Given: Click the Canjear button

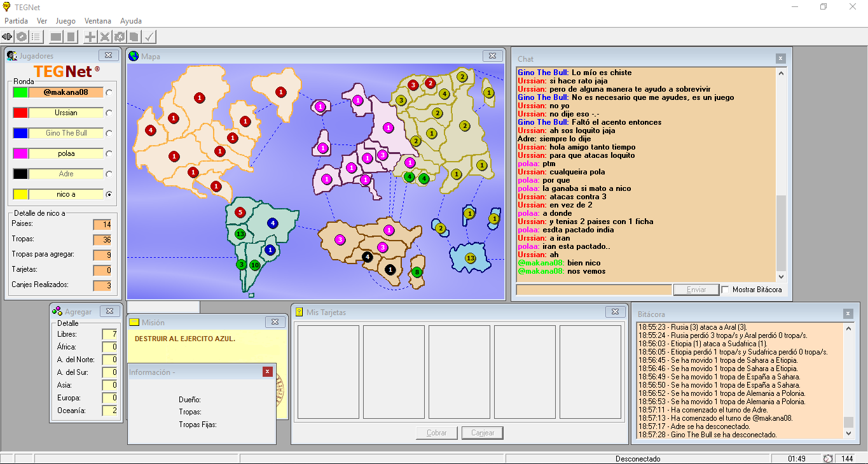Looking at the screenshot, I should tap(483, 433).
